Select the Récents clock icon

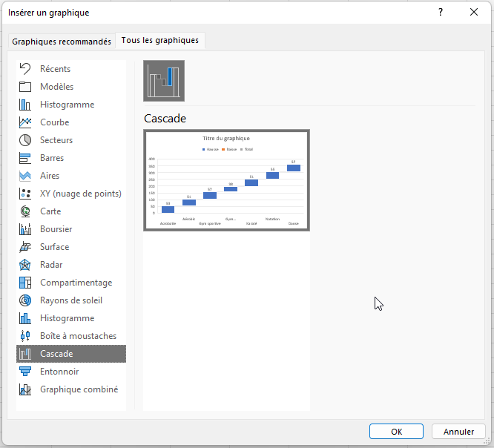click(x=25, y=69)
